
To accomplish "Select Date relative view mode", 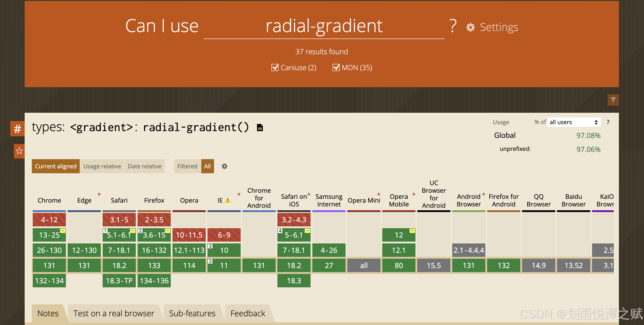I will click(x=145, y=166).
